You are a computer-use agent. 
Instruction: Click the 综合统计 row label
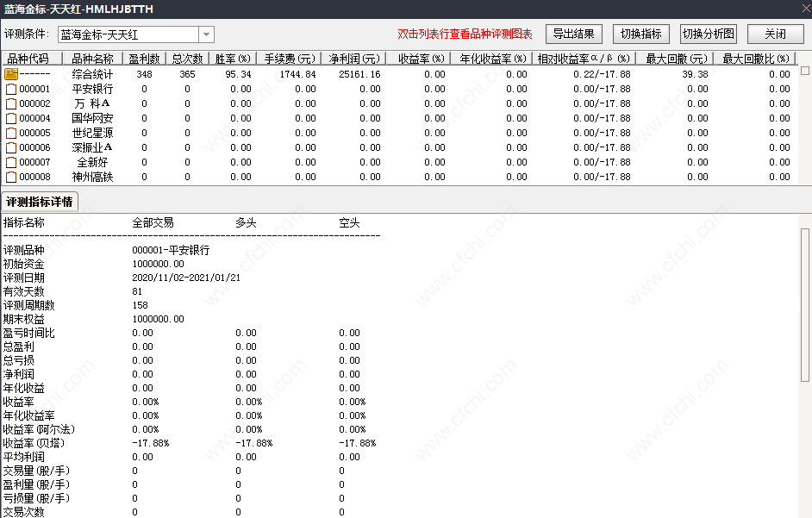pyautogui.click(x=92, y=74)
